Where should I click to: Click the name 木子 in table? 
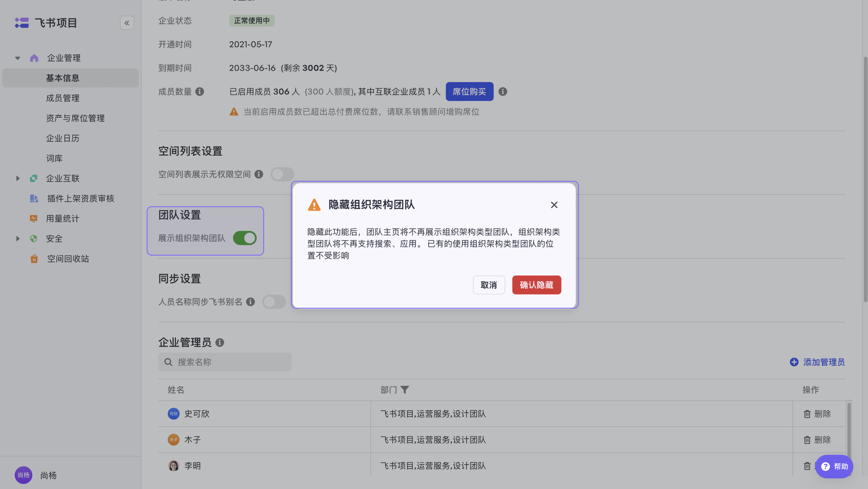coord(192,440)
